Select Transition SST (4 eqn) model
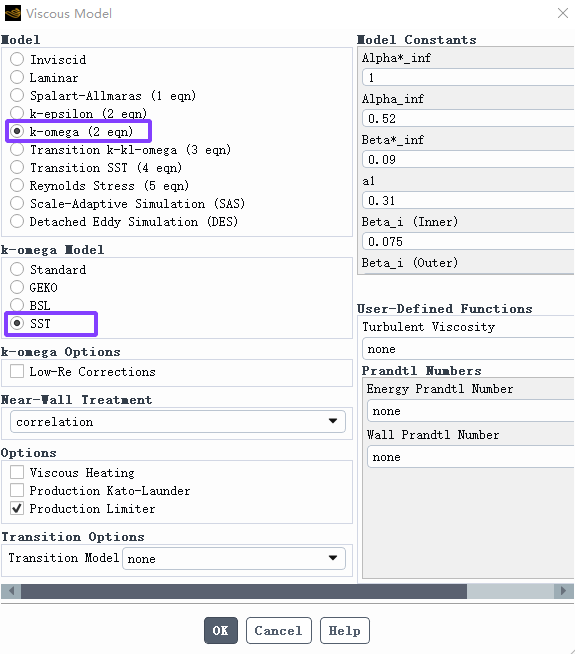This screenshot has height=654, width=575. 17,167
